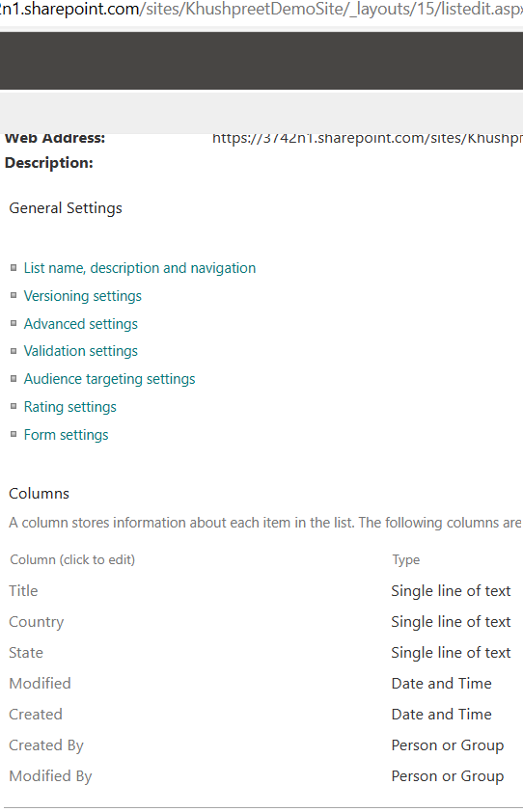This screenshot has height=812, width=523.
Task: Edit the State column
Action: coord(26,653)
